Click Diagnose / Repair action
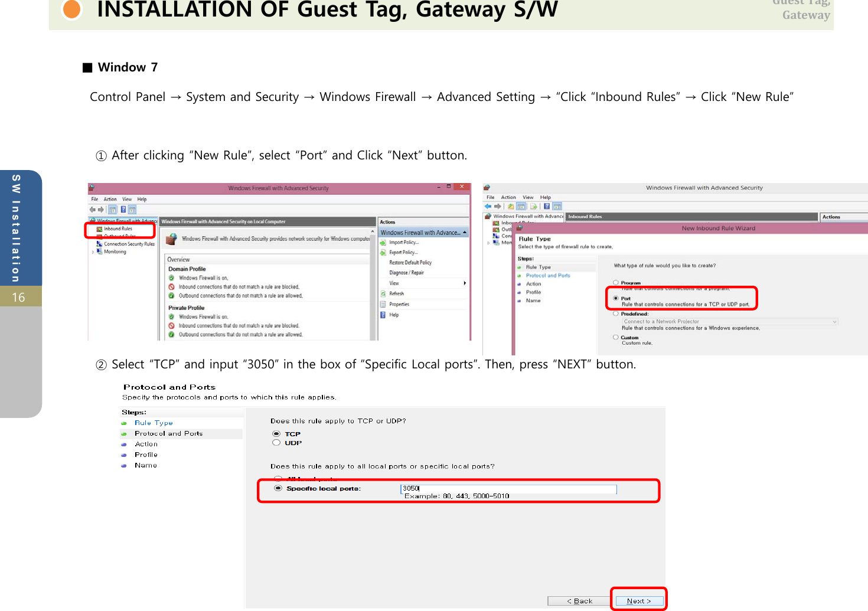 [x=406, y=273]
